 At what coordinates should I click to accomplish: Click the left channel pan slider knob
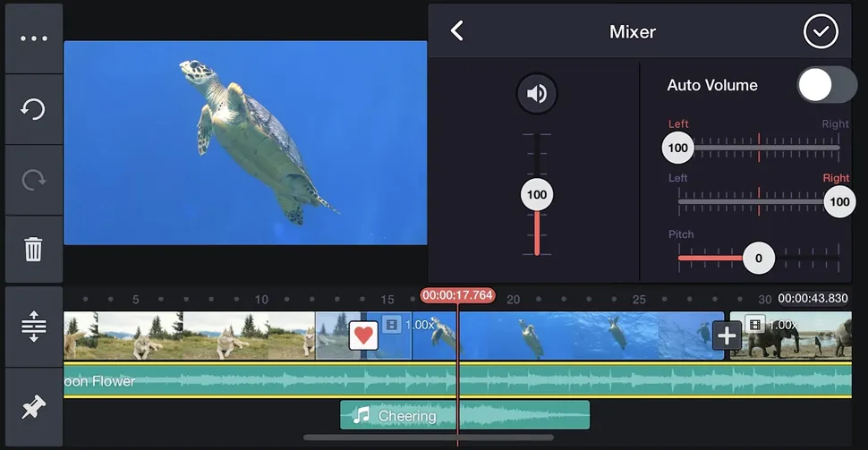pyautogui.click(x=678, y=148)
